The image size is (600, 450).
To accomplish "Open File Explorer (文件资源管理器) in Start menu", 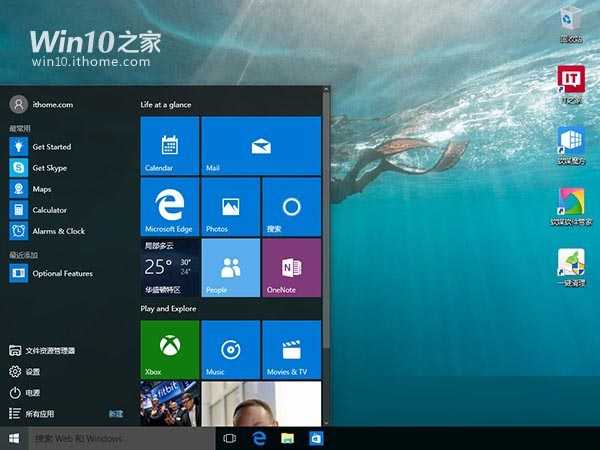I will (x=42, y=351).
